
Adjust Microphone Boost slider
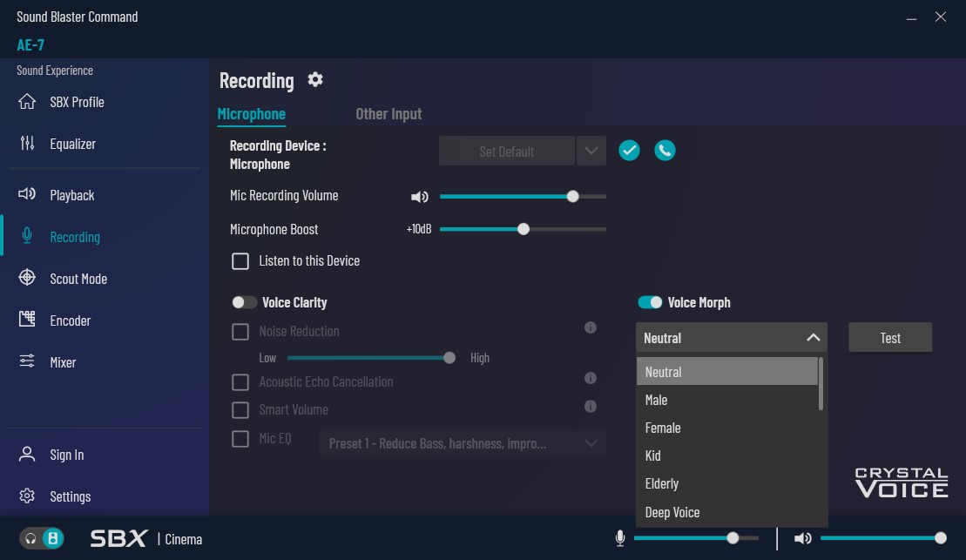coord(523,229)
